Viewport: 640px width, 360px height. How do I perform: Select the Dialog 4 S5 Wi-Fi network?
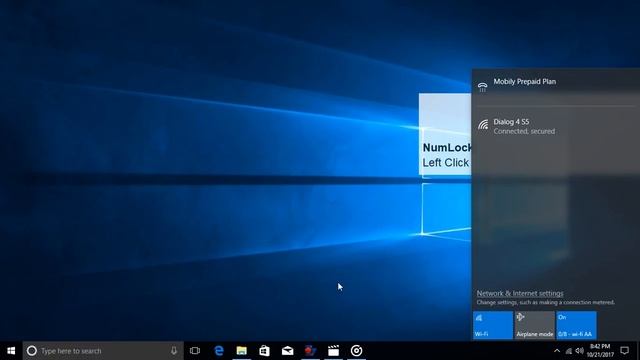pos(556,126)
